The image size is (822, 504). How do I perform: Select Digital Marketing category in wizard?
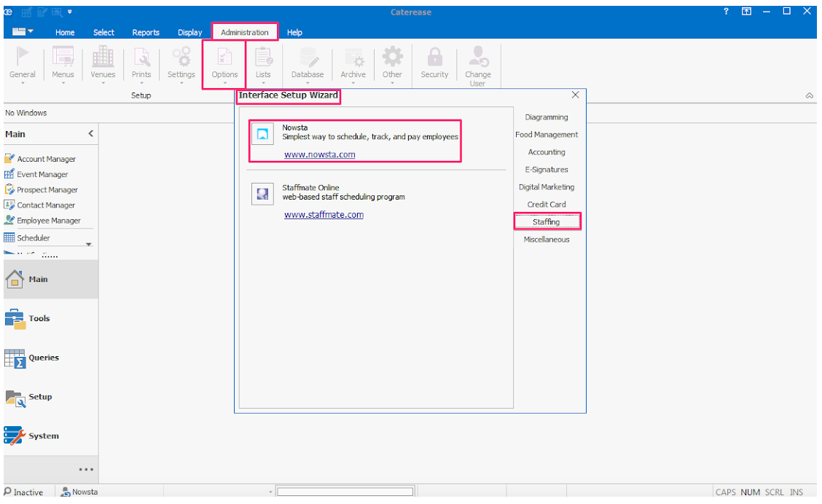point(547,187)
